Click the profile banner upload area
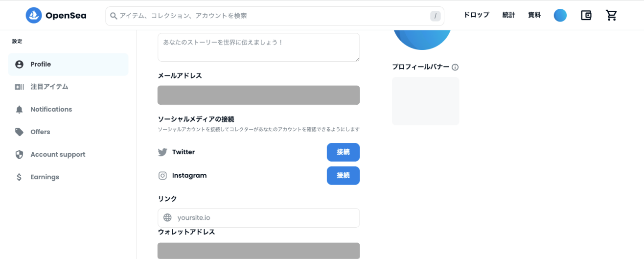Viewport: 644px width, 259px height. point(425,101)
